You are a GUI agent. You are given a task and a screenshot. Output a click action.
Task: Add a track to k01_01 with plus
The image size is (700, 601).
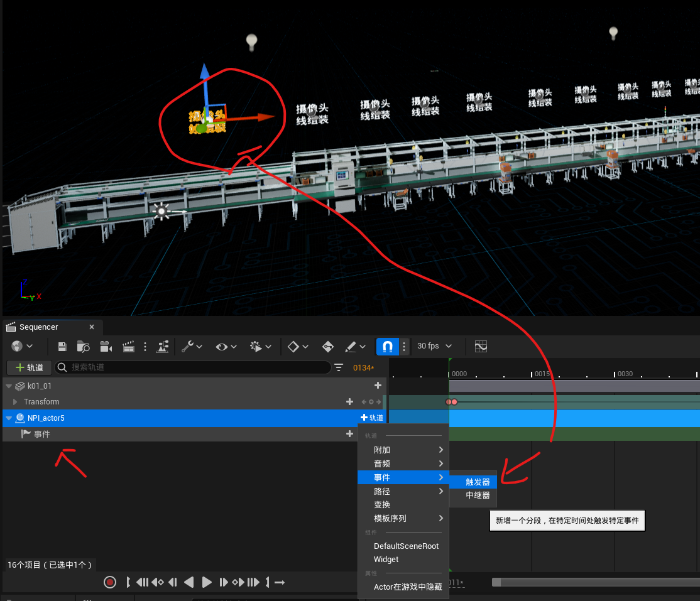pos(378,385)
